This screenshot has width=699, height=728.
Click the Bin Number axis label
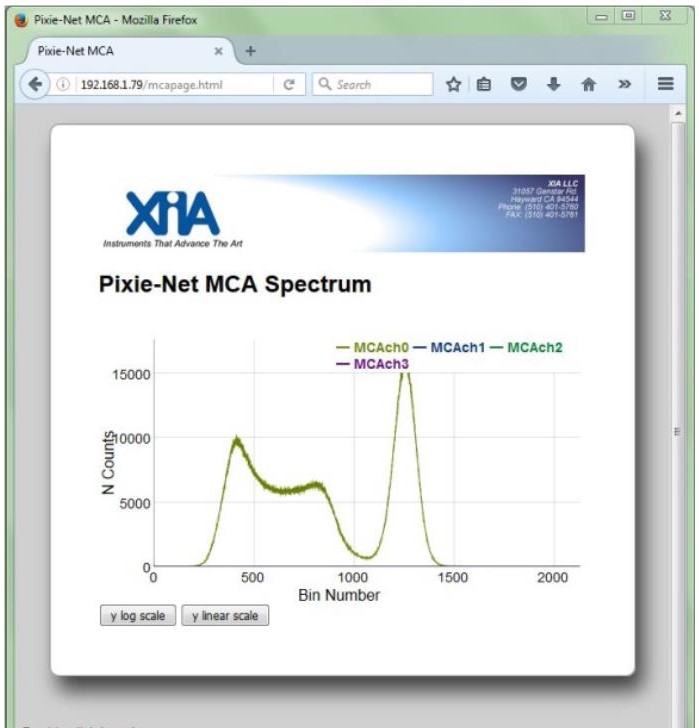tap(339, 595)
